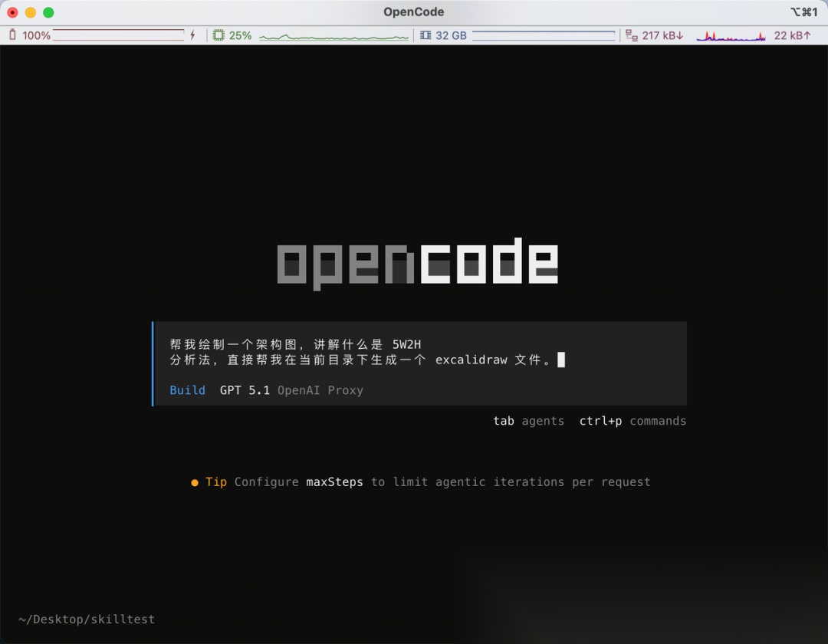The image size is (828, 644).
Task: Click the 100% battery reading
Action: click(x=37, y=35)
